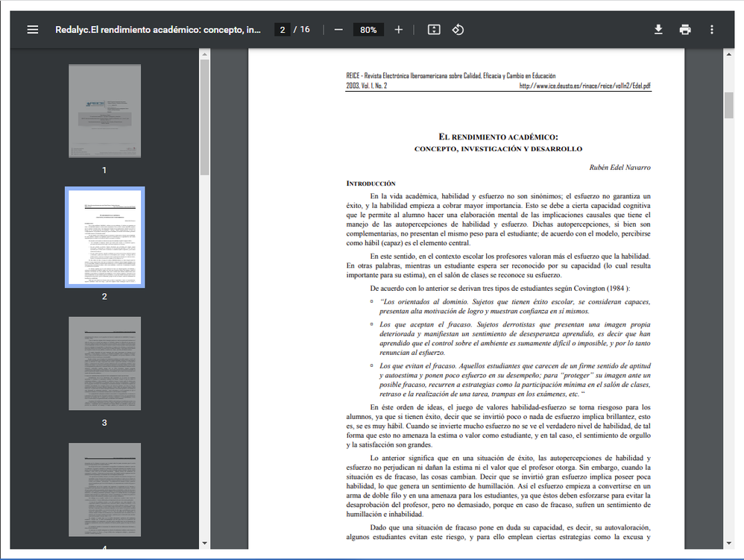The height and width of the screenshot is (560, 744).
Task: Click bullet text 'Los que aceptan el fracaso'
Action: (x=425, y=324)
